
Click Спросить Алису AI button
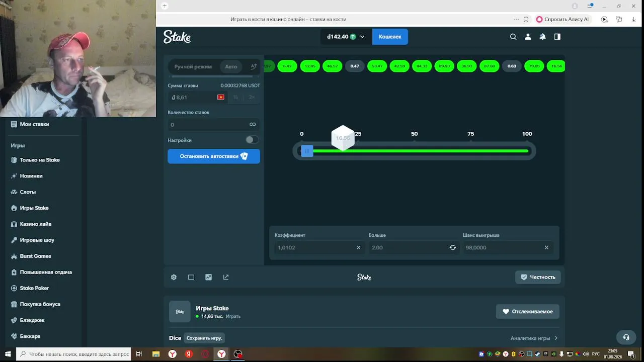point(562,20)
